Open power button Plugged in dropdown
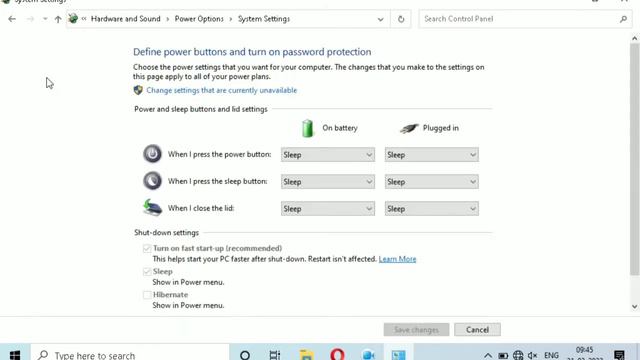 (x=431, y=155)
